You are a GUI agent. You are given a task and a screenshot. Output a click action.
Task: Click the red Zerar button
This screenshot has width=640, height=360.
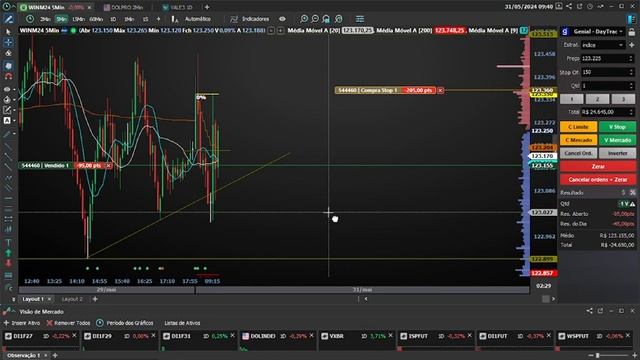tap(598, 167)
